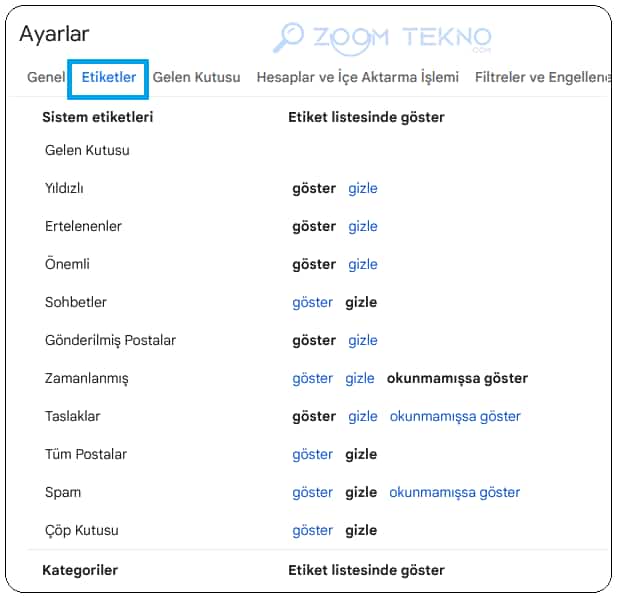Show the Spam label with göster
Viewport: 617px width, 598px height.
pyautogui.click(x=312, y=492)
